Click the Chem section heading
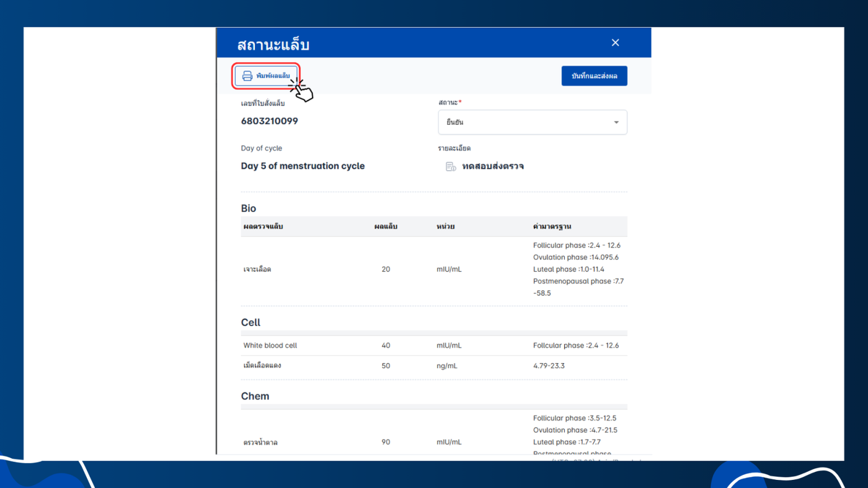Viewport: 868px width, 488px height. click(x=255, y=396)
